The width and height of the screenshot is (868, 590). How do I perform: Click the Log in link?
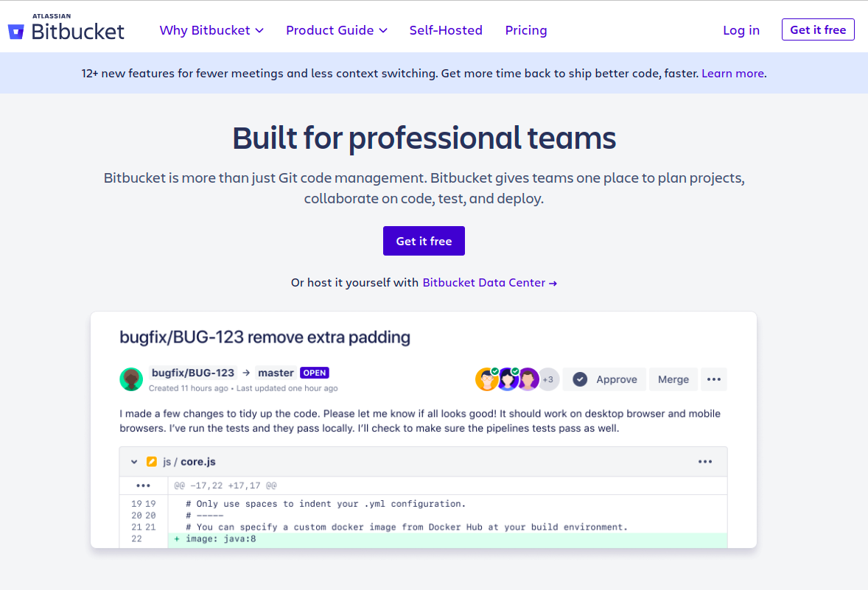pos(741,30)
